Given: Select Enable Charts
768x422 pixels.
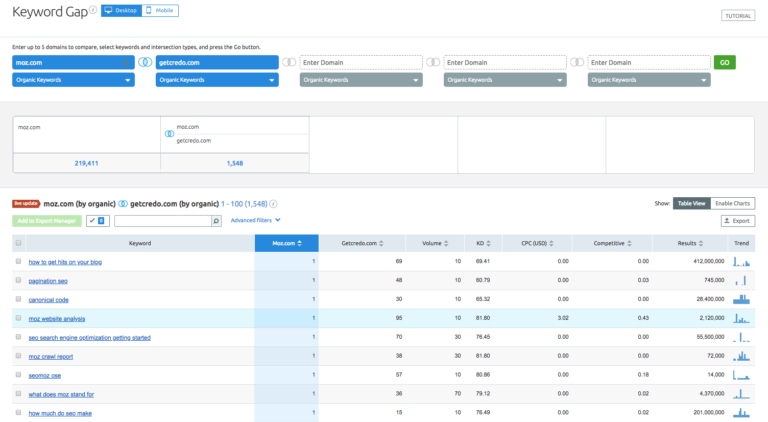Looking at the screenshot, I should coord(732,203).
